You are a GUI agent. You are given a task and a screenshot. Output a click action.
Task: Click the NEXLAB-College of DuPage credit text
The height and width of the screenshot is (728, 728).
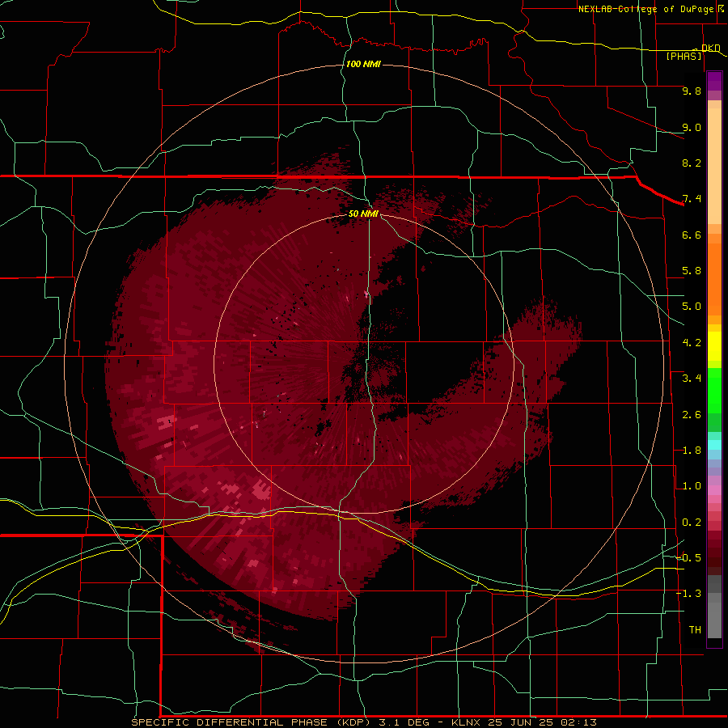coord(645,9)
